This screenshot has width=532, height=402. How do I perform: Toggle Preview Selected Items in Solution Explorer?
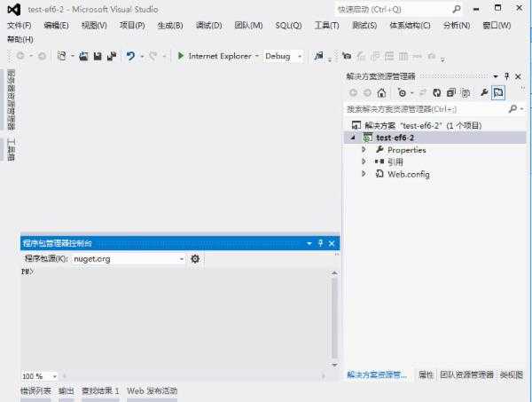498,92
